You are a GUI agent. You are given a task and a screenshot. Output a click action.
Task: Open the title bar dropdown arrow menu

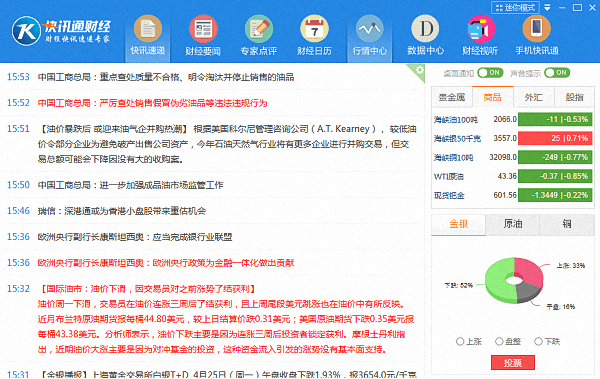(547, 7)
